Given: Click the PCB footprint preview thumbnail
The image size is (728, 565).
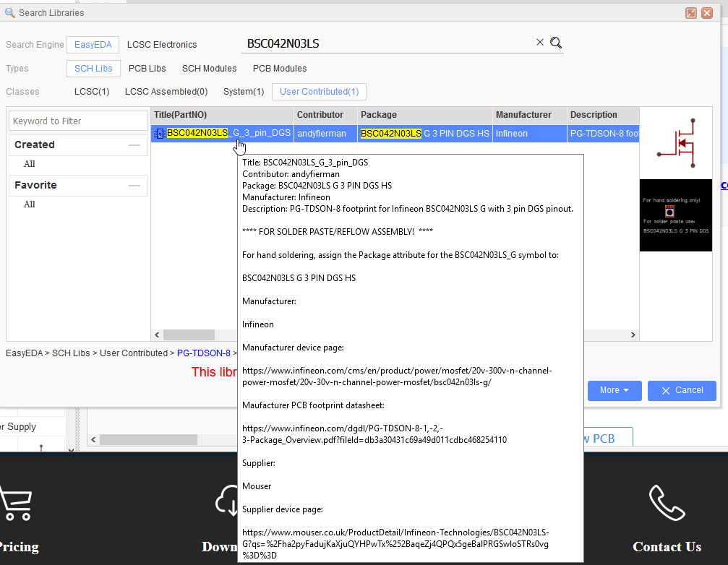Looking at the screenshot, I should 676,215.
